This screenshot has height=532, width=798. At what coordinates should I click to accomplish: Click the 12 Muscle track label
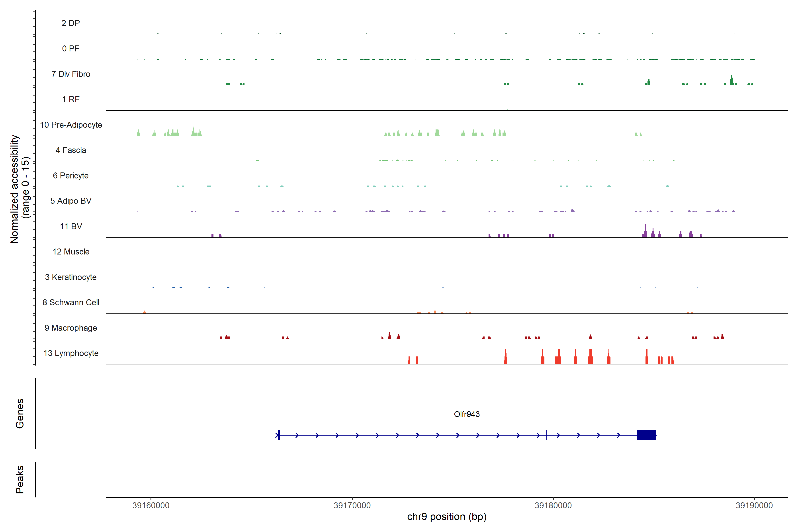pyautogui.click(x=71, y=252)
